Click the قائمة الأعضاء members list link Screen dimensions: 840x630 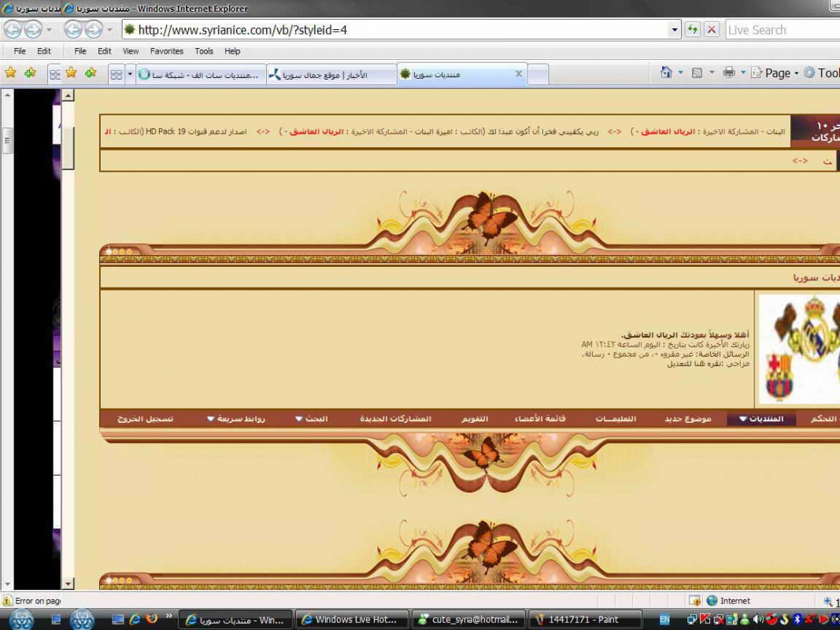coord(540,419)
